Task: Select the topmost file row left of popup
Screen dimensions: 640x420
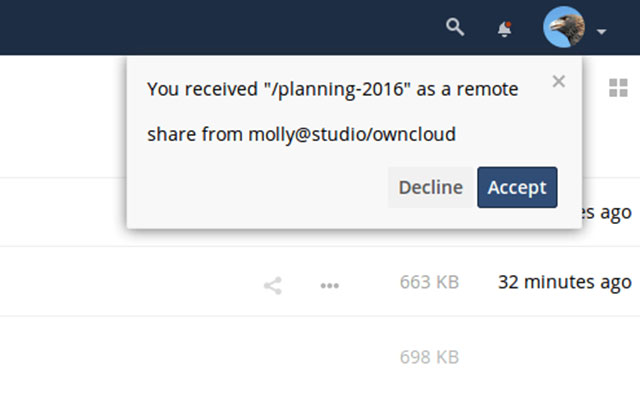Action: [x=60, y=212]
